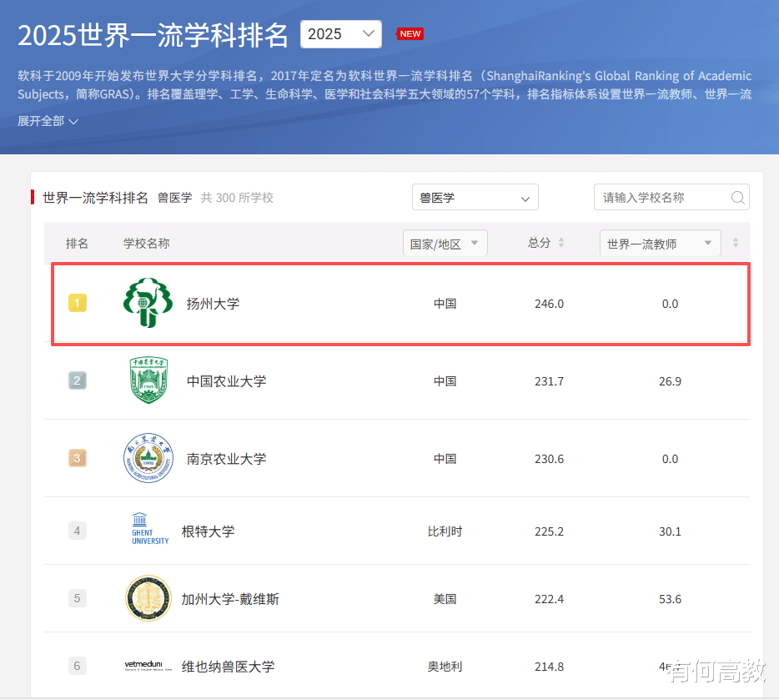Sort by 总分 column arrows

[561, 243]
